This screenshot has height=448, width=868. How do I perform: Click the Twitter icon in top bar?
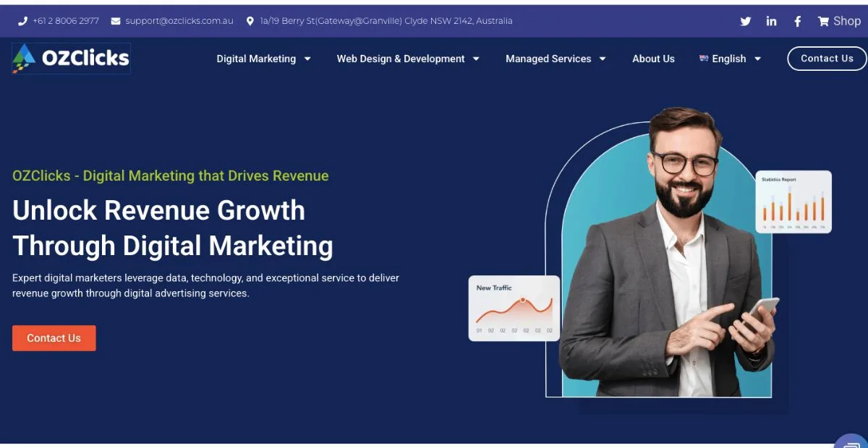tap(745, 22)
